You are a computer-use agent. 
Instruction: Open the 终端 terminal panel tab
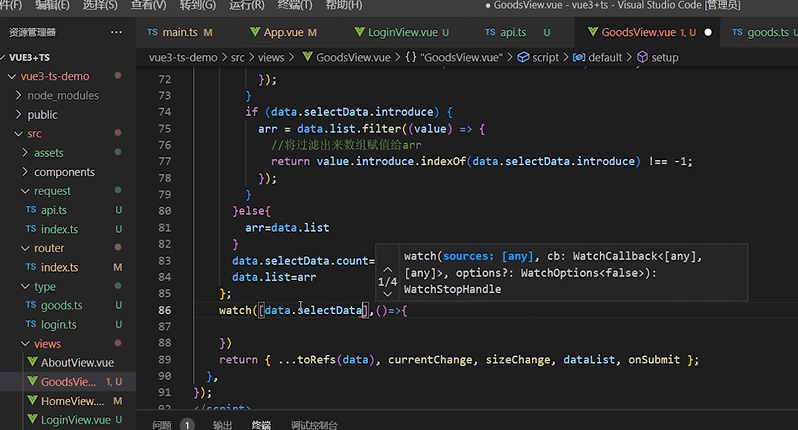261,425
